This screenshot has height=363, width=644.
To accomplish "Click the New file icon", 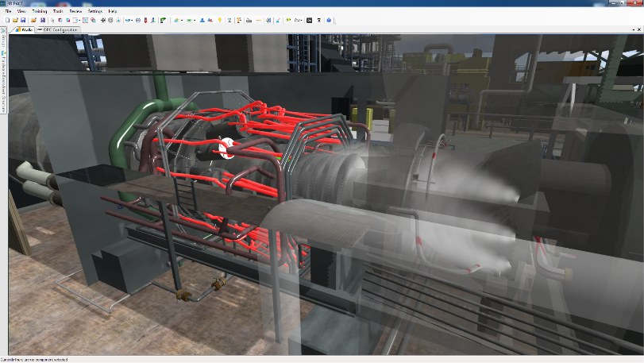I will (7, 20).
